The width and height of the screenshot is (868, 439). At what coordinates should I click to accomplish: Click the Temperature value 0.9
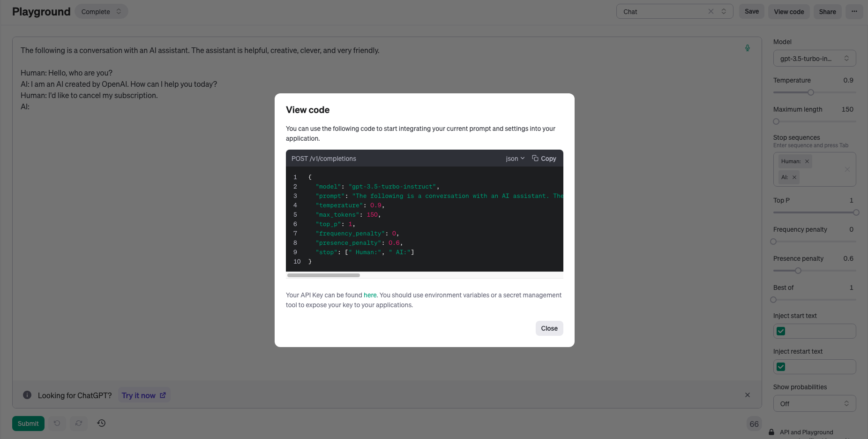tap(848, 80)
